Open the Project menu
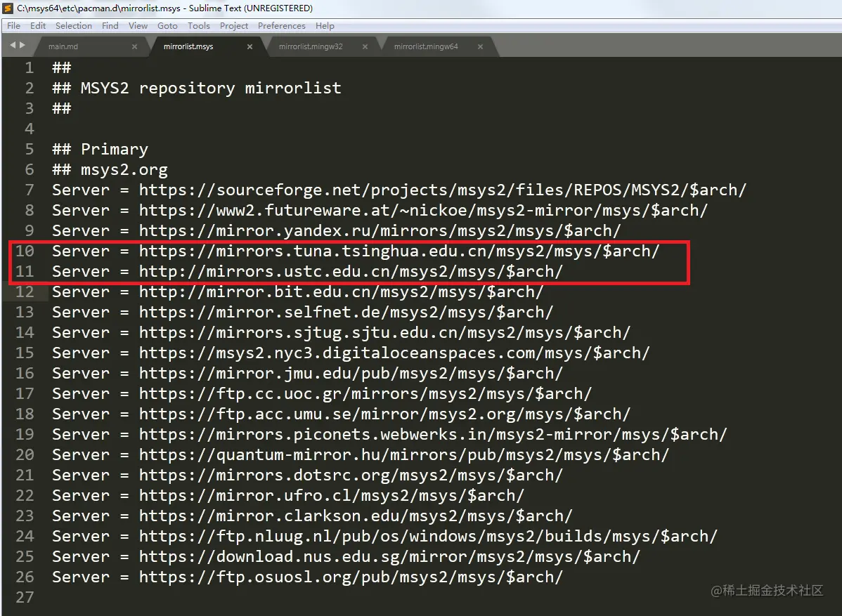Viewport: 842px width, 616px height. [233, 25]
